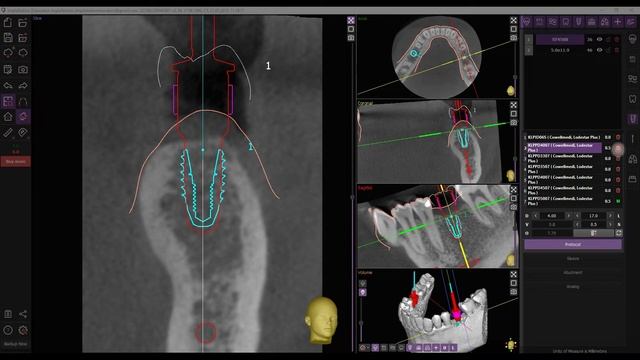Image resolution: width=640 pixels, height=360 pixels.
Task: Increase diameter value 4.00 with right arrow
Action: click(568, 216)
